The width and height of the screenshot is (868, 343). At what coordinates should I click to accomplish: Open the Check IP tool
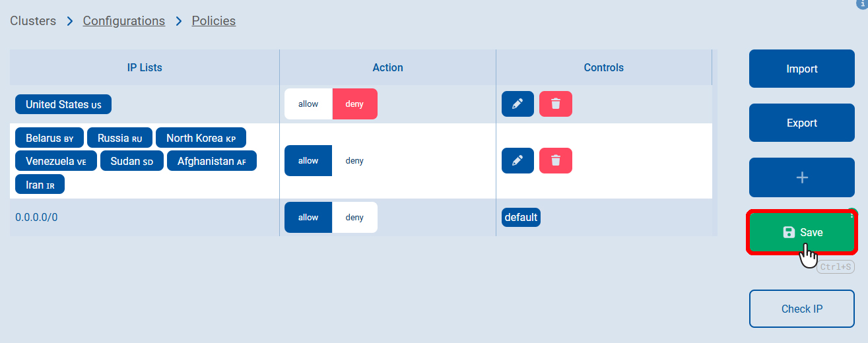(x=802, y=309)
